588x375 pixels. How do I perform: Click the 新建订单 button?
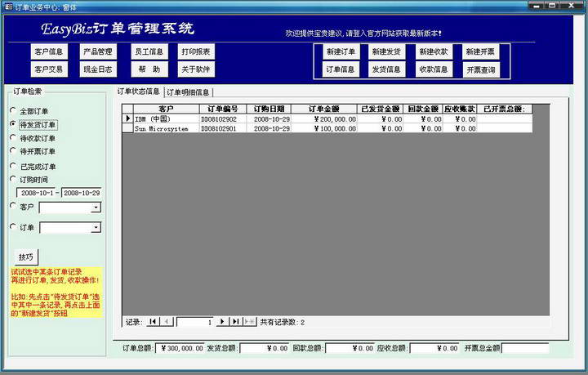(x=340, y=51)
